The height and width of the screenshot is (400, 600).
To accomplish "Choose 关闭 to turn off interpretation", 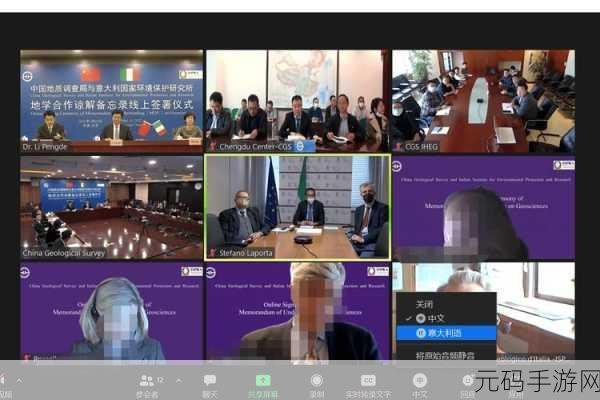I will click(424, 305).
